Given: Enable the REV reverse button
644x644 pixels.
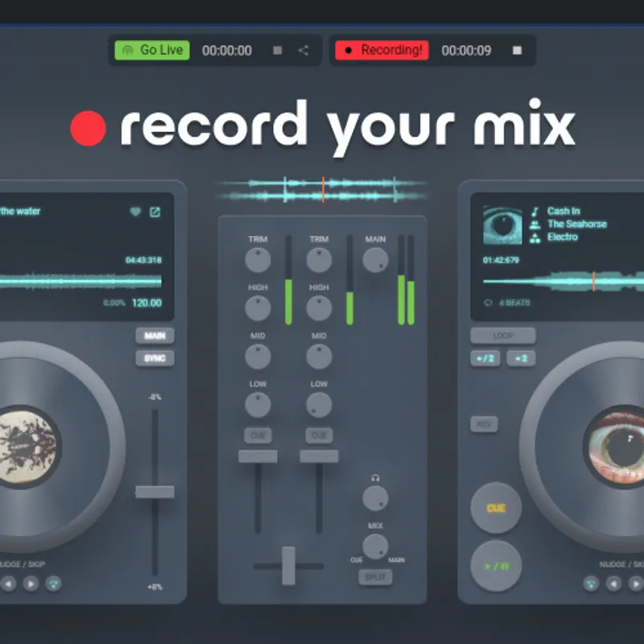Looking at the screenshot, I should pos(484,424).
